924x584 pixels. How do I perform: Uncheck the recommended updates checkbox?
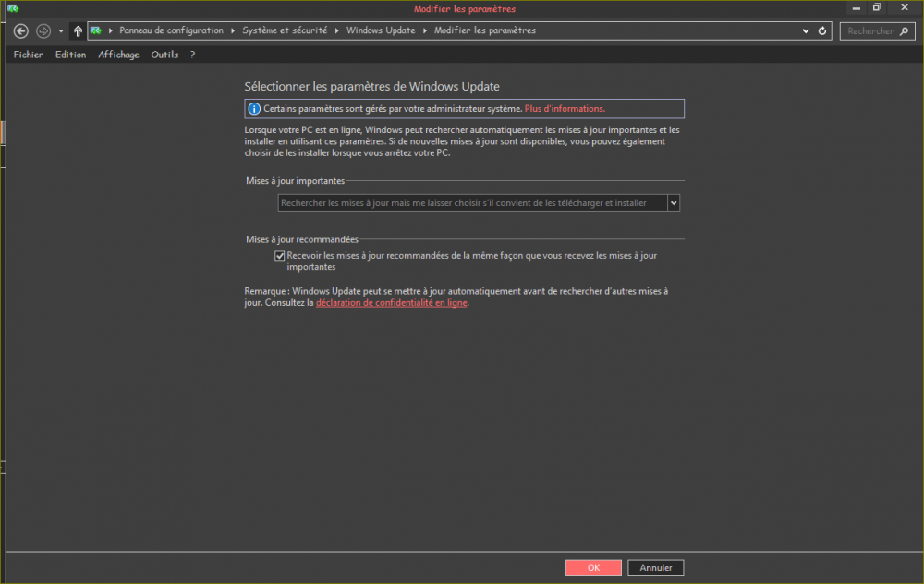[280, 256]
